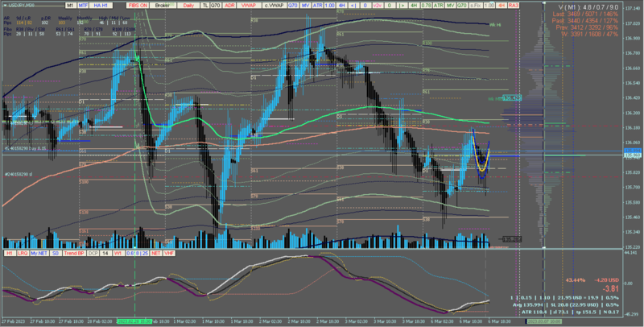Viewport: 644px width, 327px height.
Task: Select the blue 4H button
Action: pyautogui.click(x=341, y=6)
